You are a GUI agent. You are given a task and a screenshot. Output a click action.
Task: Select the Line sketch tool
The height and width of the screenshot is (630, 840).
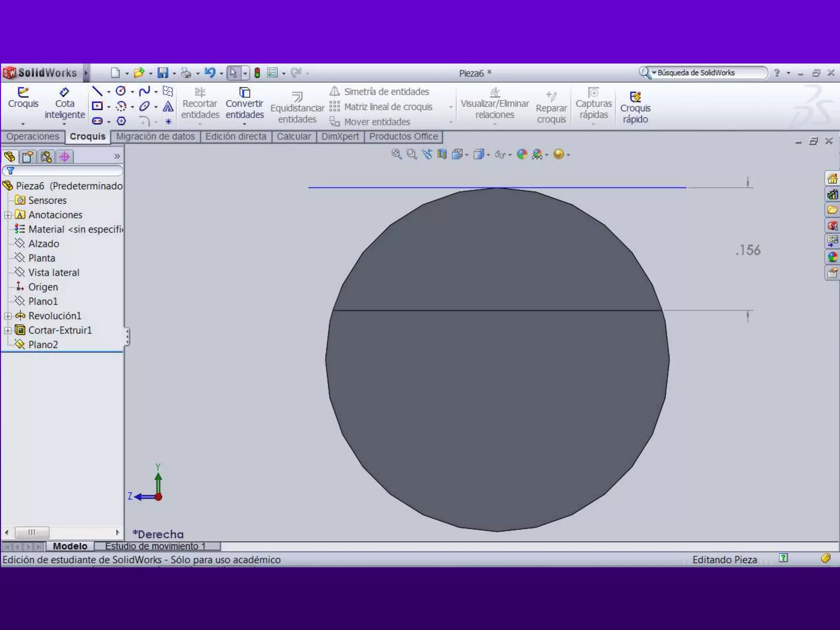pyautogui.click(x=97, y=91)
